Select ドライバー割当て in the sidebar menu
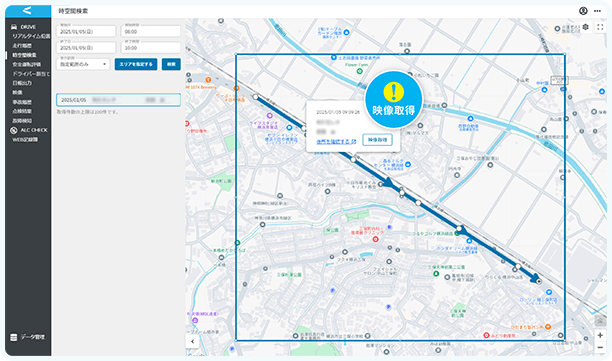This screenshot has height=361, width=612. point(31,74)
